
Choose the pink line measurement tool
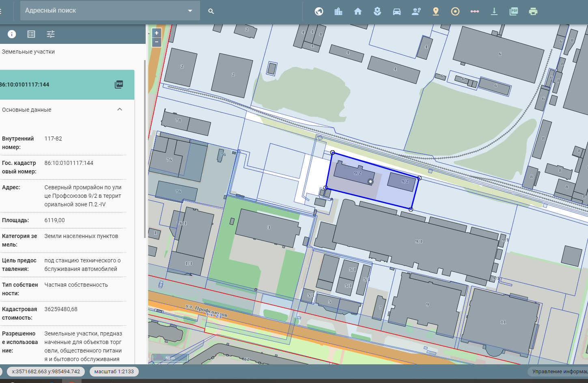pos(475,11)
